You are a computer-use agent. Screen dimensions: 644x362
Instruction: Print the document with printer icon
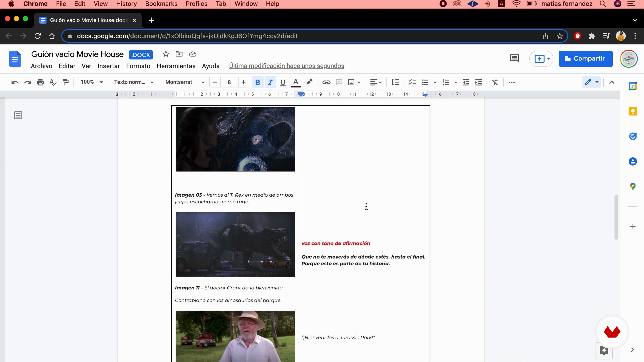[x=40, y=82]
